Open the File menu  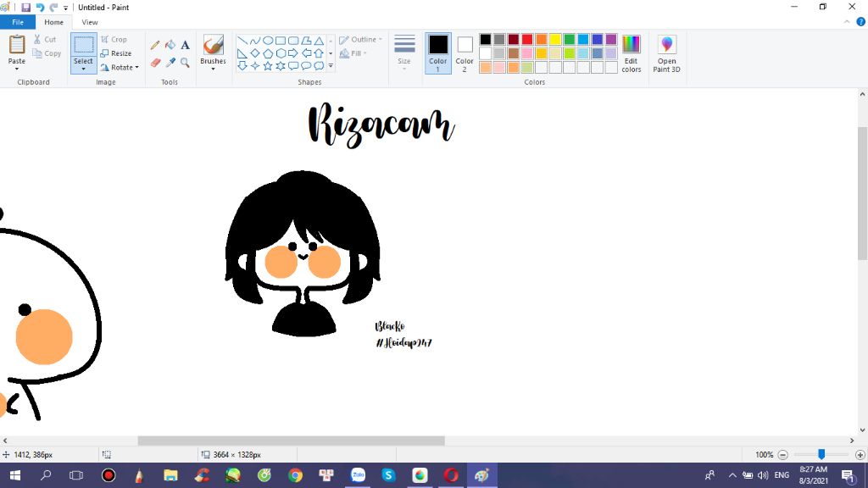pyautogui.click(x=18, y=22)
